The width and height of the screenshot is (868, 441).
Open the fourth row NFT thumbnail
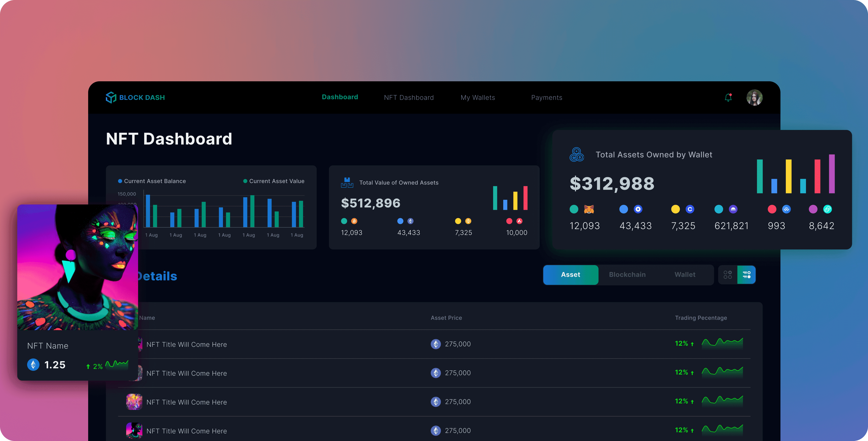(x=134, y=431)
